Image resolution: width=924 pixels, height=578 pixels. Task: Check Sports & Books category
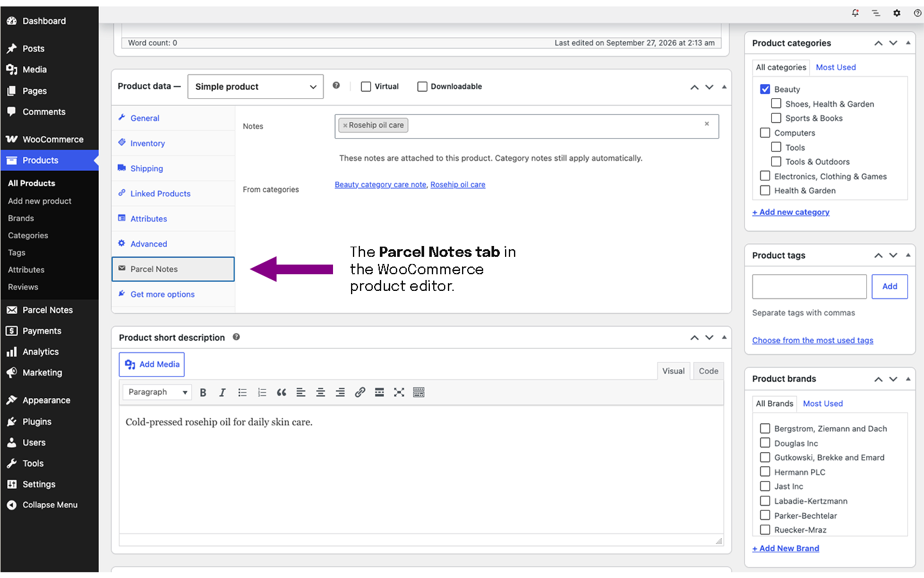tap(776, 118)
